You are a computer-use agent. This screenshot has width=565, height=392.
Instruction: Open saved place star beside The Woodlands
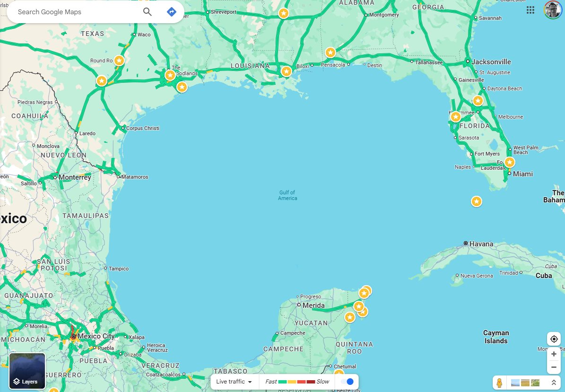point(170,75)
